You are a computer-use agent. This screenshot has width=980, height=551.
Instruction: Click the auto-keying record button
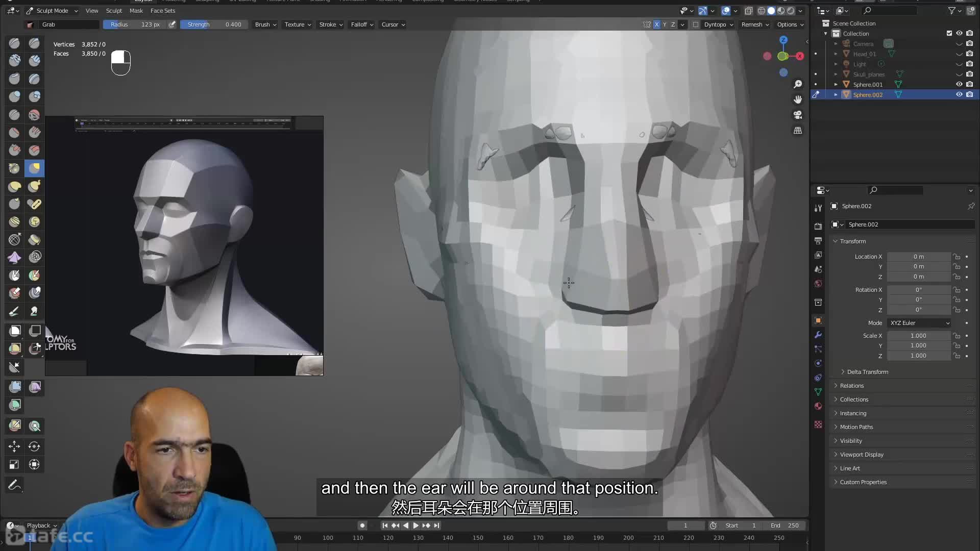point(362,525)
